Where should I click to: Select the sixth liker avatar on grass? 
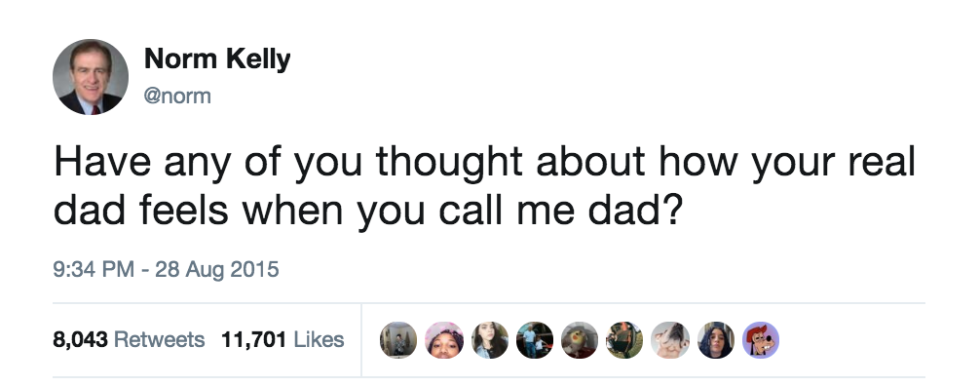(624, 340)
